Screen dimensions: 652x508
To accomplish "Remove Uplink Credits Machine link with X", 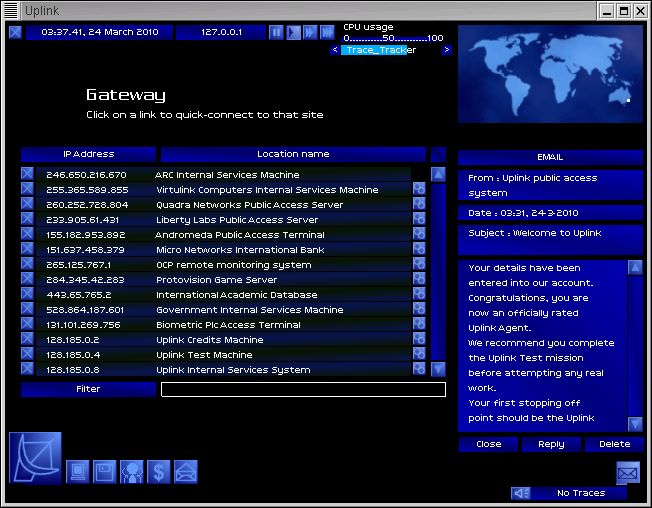I will coord(27,338).
